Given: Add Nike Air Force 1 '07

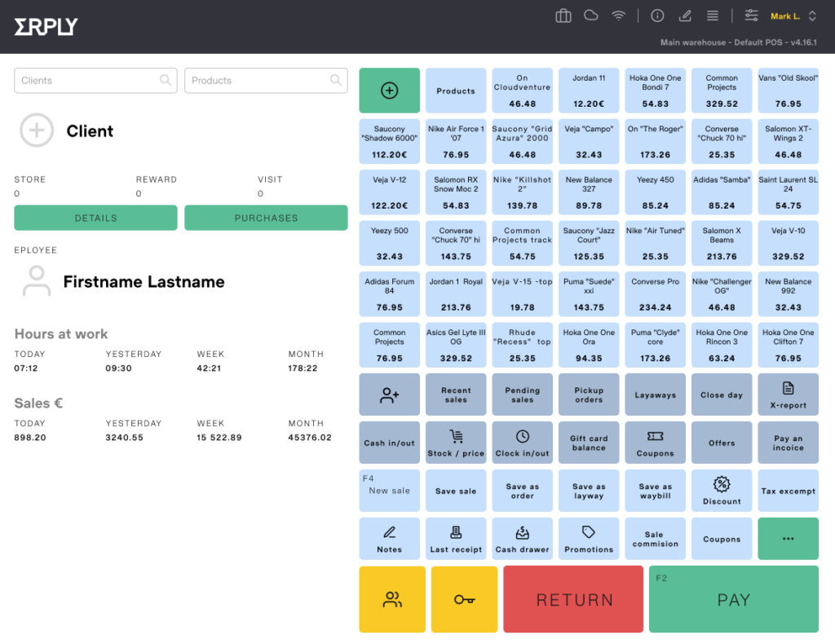Looking at the screenshot, I should pos(456,142).
